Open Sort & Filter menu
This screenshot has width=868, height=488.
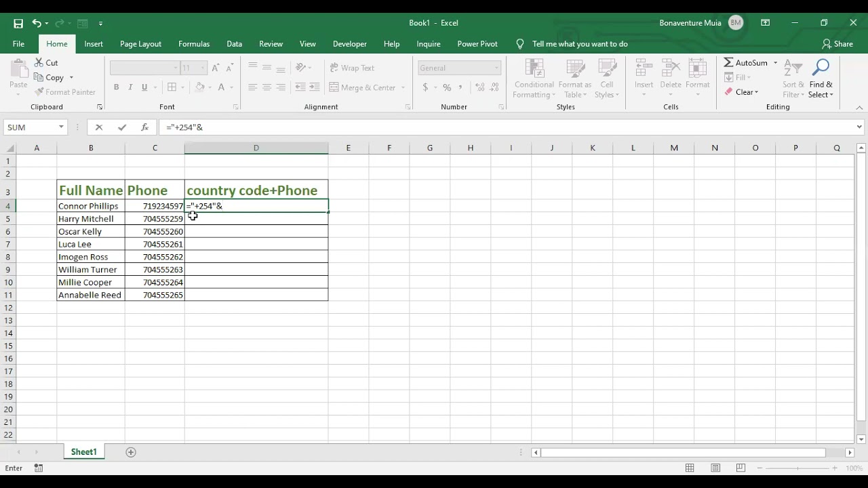793,79
